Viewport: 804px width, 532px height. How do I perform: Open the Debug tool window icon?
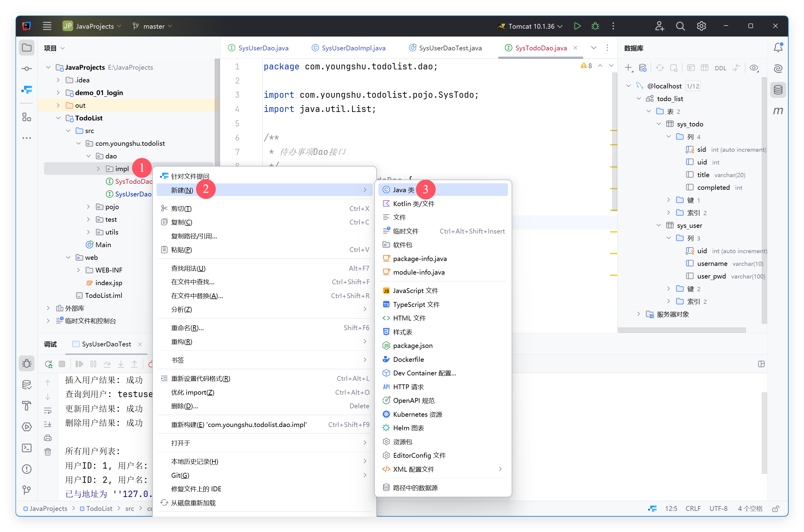click(27, 364)
